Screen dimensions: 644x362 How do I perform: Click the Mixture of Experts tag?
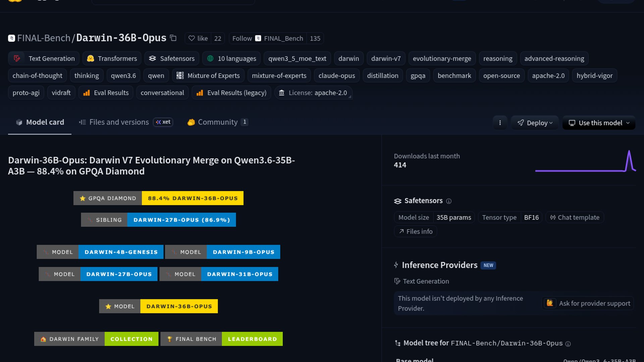pos(208,76)
